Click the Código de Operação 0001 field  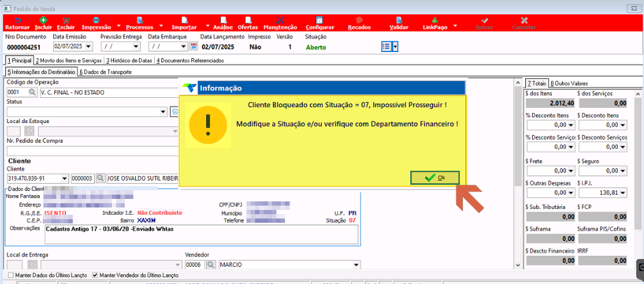pos(17,92)
